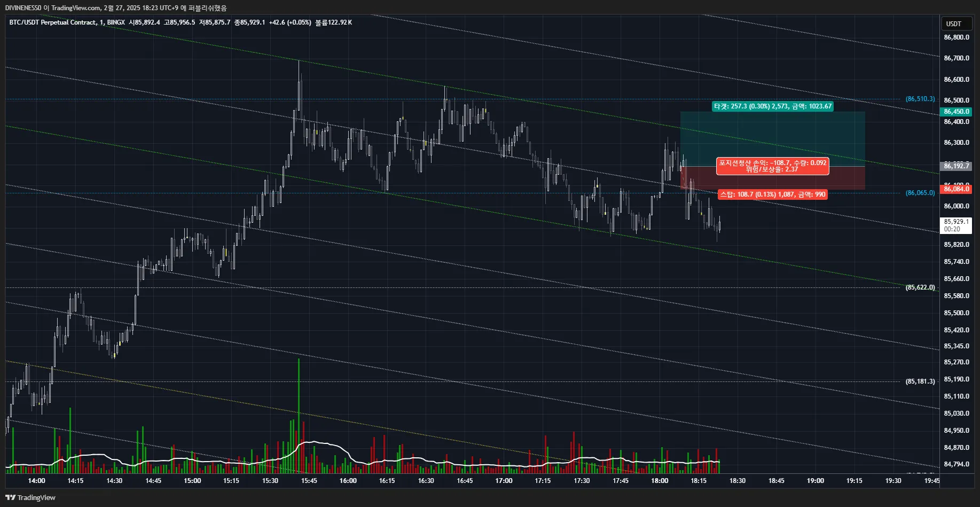Click the 86,700.0 price axis label
Image resolution: width=980 pixels, height=507 pixels.
pos(956,58)
